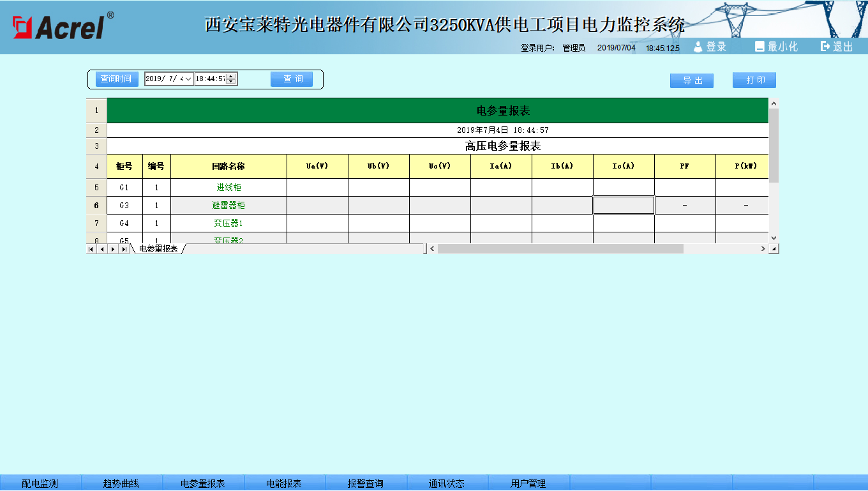Click the Ia(A) column header
The image size is (868, 491).
(x=501, y=166)
